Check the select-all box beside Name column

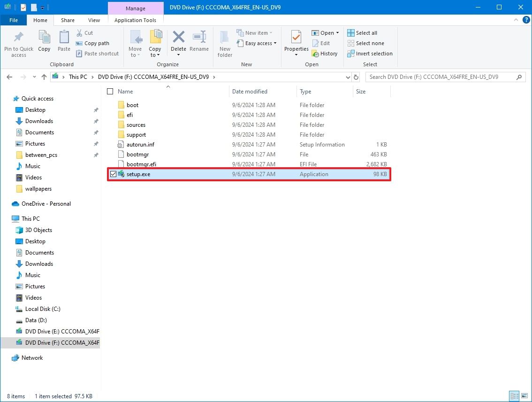point(110,91)
